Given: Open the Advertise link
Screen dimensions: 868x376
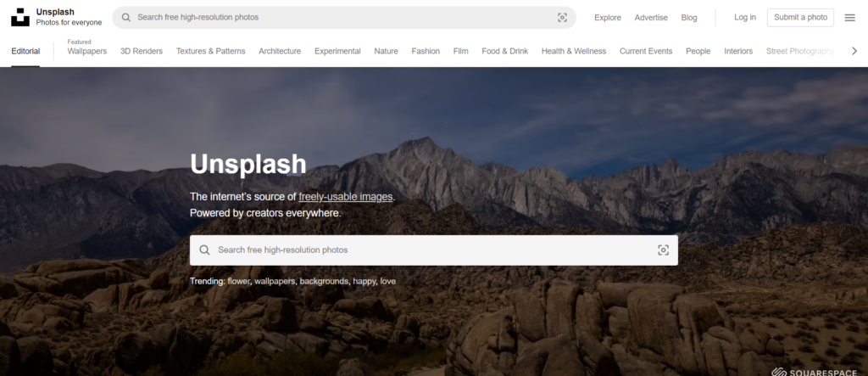Looking at the screenshot, I should pyautogui.click(x=651, y=17).
